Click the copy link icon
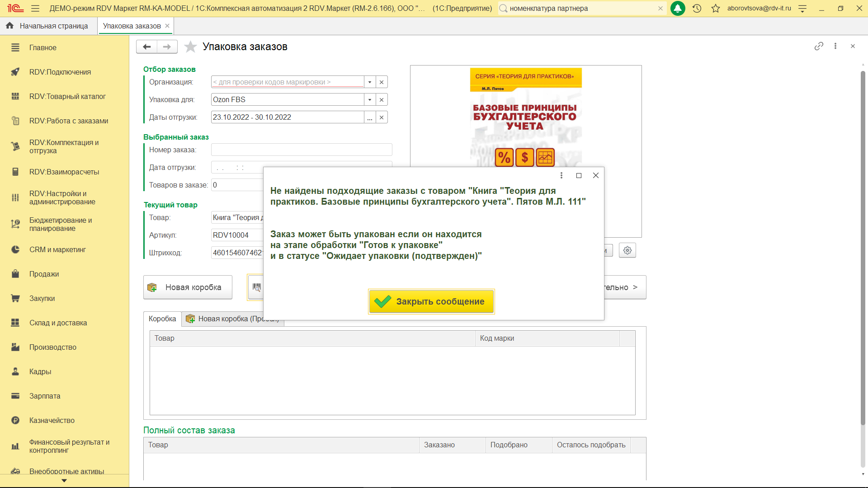 (x=819, y=46)
